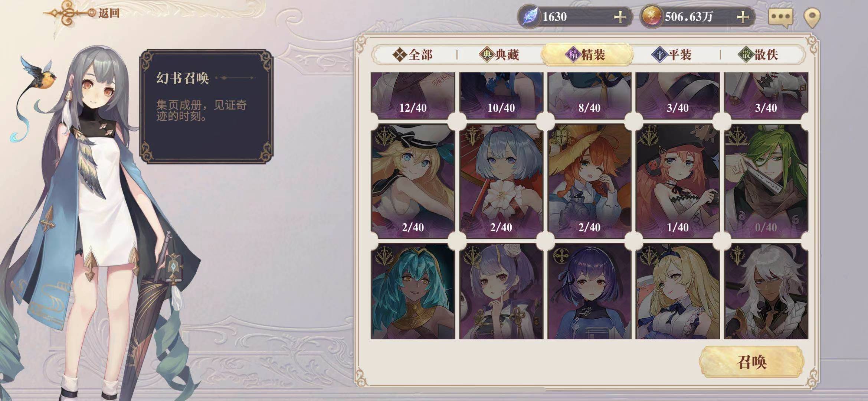Open the chat bubble icon
This screenshot has width=868, height=401.
pos(780,17)
